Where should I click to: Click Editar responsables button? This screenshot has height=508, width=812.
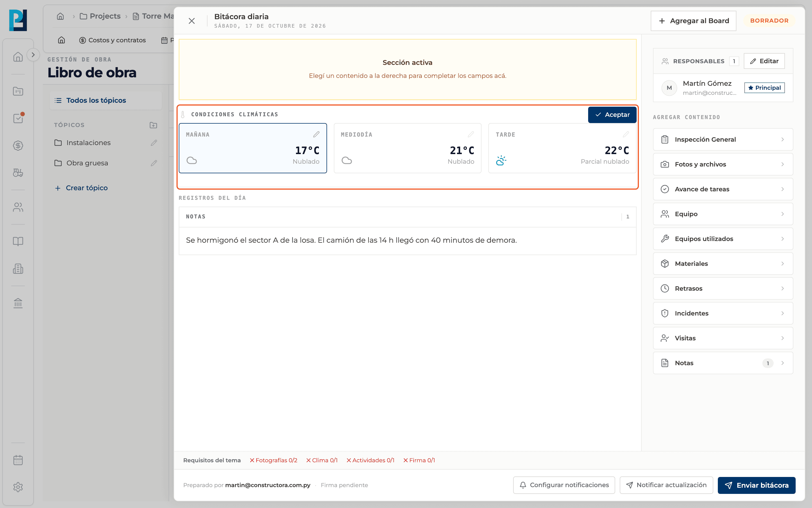[x=764, y=61]
